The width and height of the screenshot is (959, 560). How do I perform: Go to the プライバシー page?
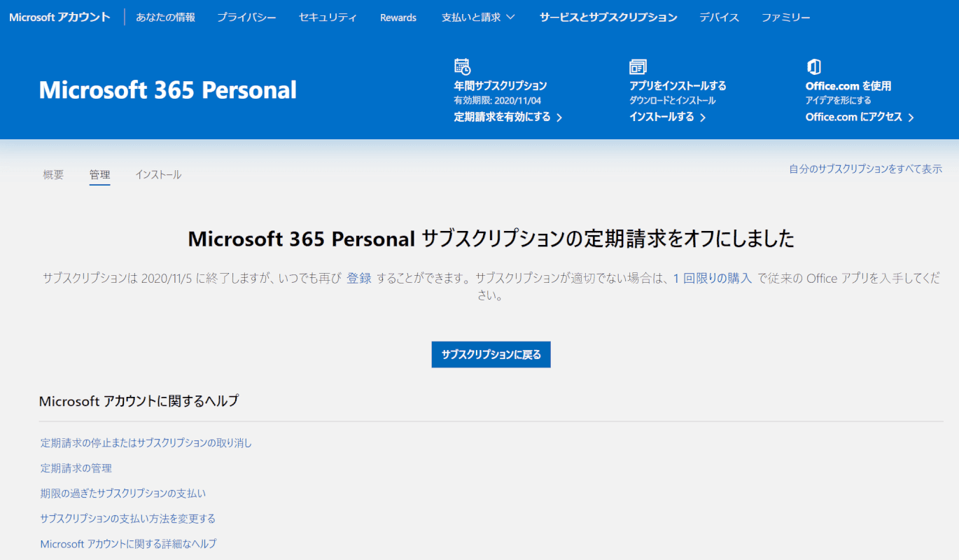[246, 17]
